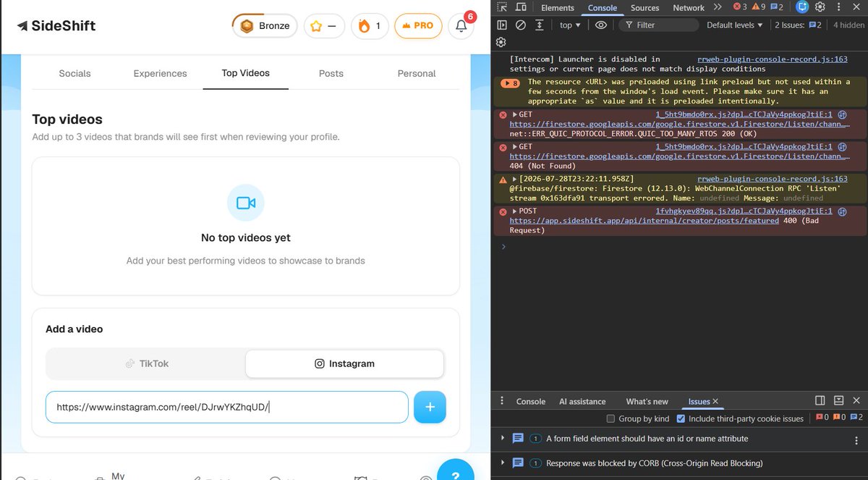Viewport: 868px width, 480px height.
Task: Open DevTools settings gear in top bar
Action: coord(820,7)
